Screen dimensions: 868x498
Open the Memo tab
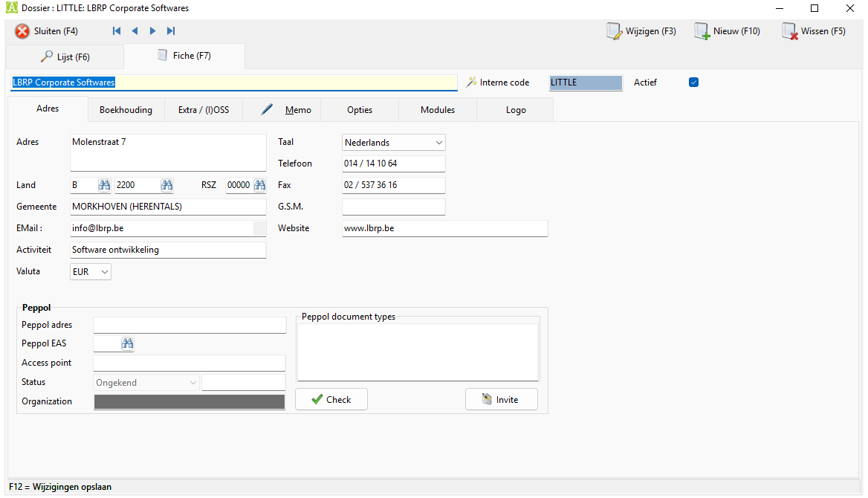(282, 110)
